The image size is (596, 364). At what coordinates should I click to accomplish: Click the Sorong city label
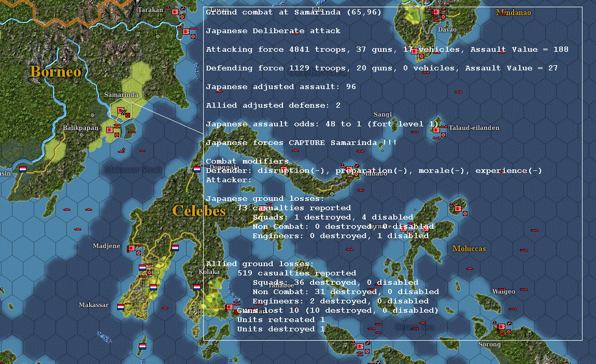pos(489,344)
